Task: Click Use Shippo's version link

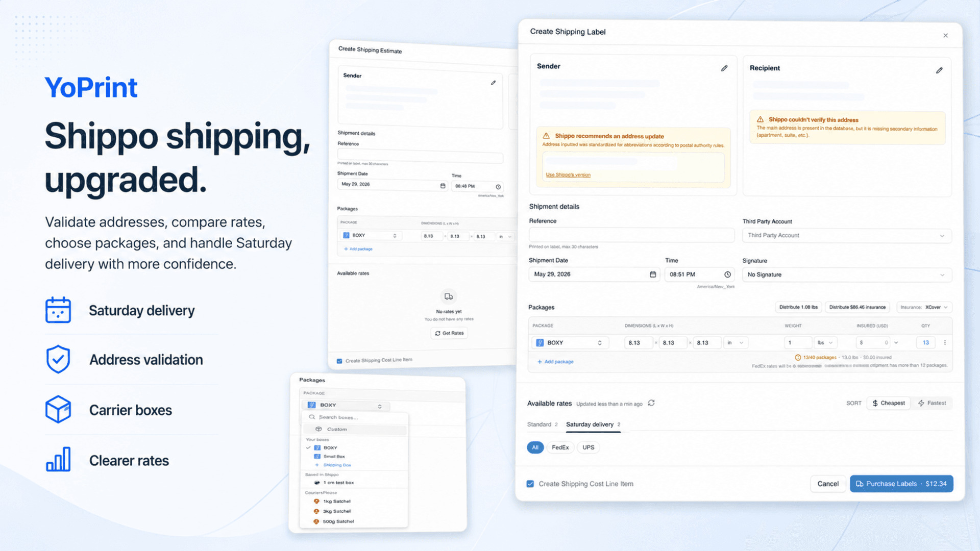Action: [x=568, y=175]
